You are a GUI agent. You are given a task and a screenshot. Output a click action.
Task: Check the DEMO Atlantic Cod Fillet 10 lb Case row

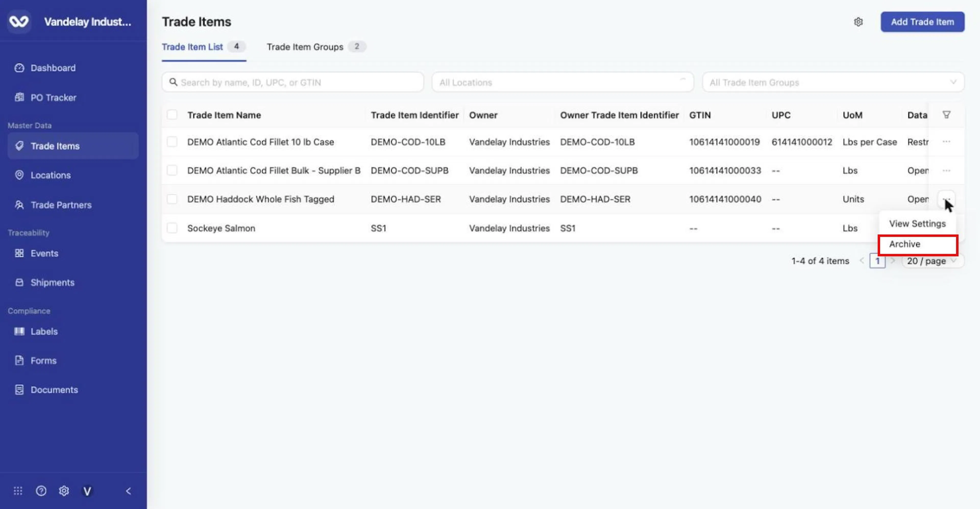point(172,142)
